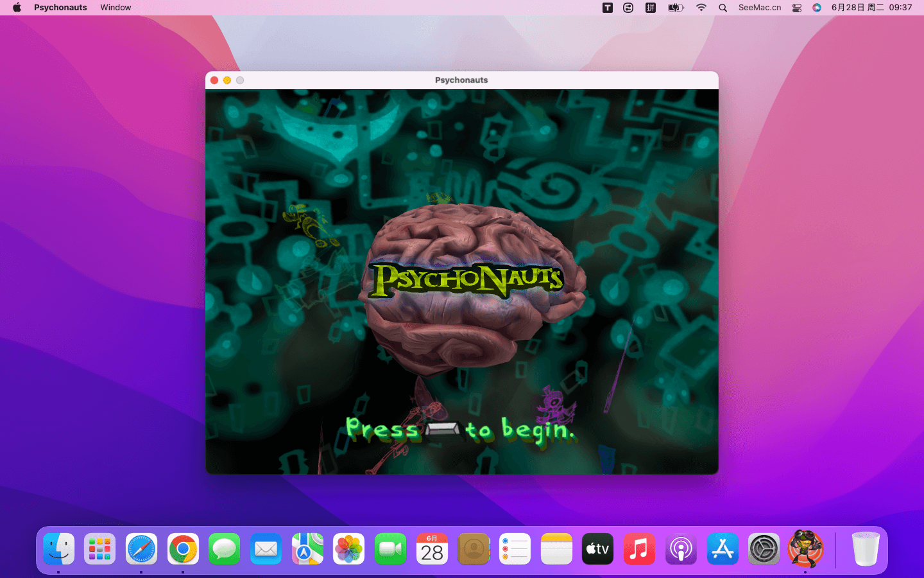Viewport: 924px width, 578px height.
Task: Open Finder from the Dock
Action: click(59, 549)
